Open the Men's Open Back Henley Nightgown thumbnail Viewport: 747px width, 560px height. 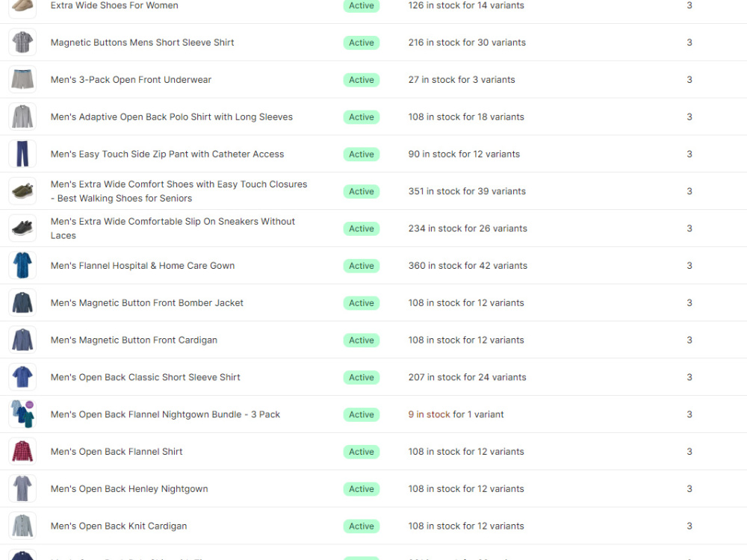click(x=22, y=488)
